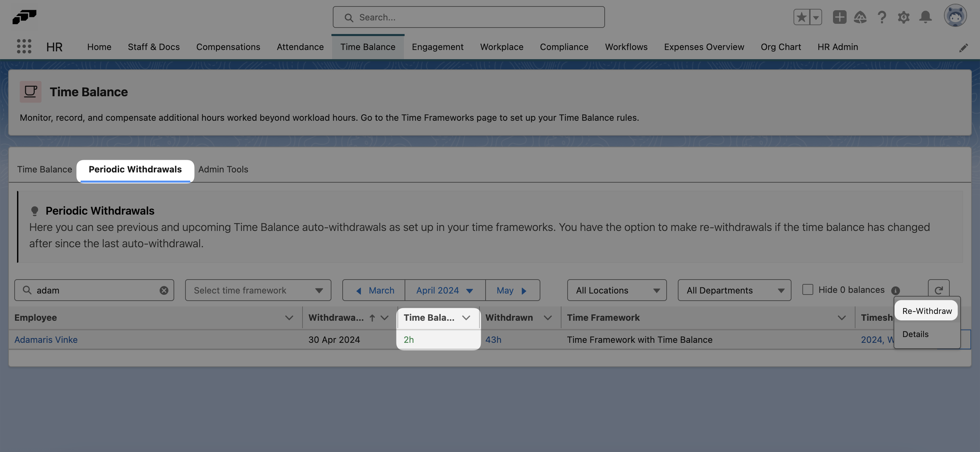Viewport: 980px width, 452px height.
Task: Open the app launcher grid icon
Action: pyautogui.click(x=24, y=46)
